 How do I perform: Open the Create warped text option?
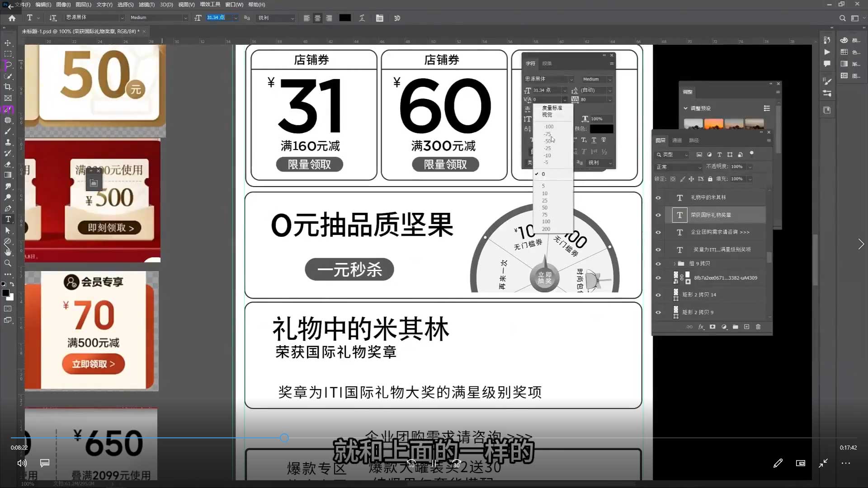[362, 18]
